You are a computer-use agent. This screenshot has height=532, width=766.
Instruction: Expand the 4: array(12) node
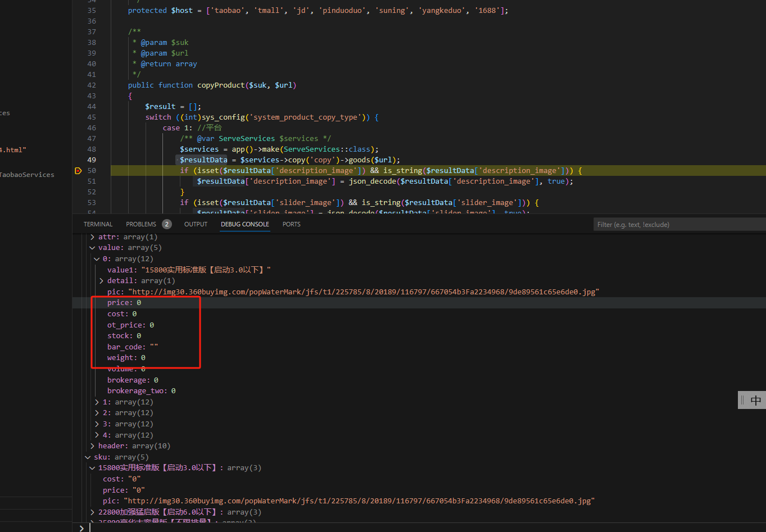[97, 435]
